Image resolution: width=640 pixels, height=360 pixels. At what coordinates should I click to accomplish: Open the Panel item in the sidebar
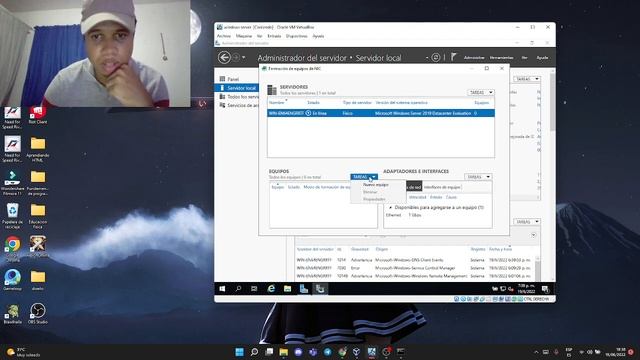click(233, 79)
